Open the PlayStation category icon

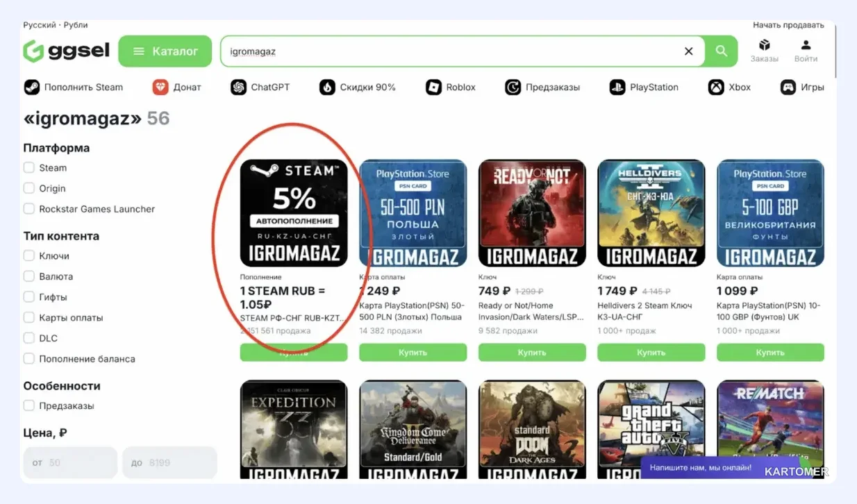tap(617, 87)
